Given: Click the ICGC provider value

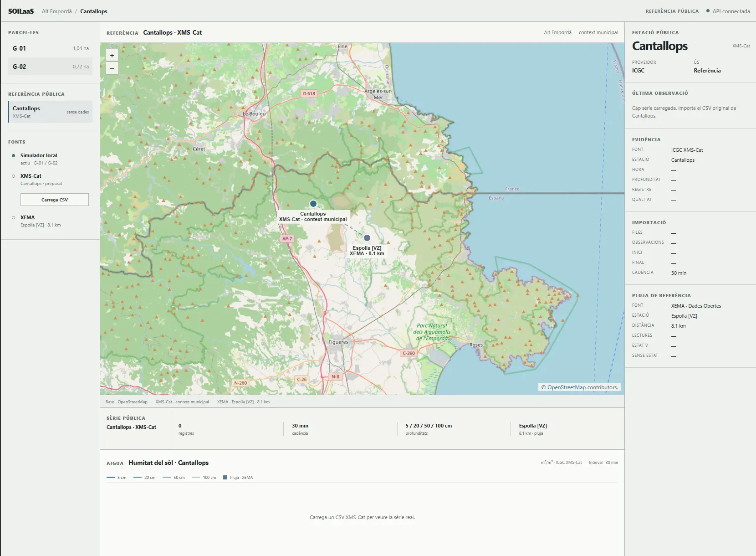Looking at the screenshot, I should [639, 71].
